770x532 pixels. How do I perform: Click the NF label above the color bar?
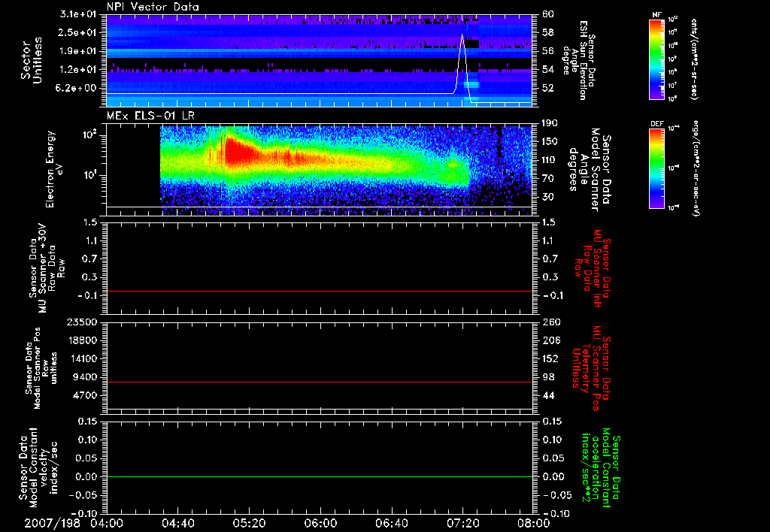[656, 15]
